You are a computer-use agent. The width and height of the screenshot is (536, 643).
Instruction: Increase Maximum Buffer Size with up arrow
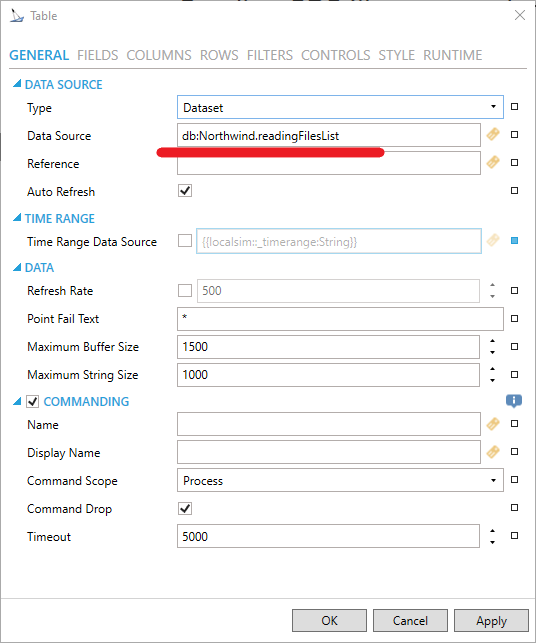[493, 341]
